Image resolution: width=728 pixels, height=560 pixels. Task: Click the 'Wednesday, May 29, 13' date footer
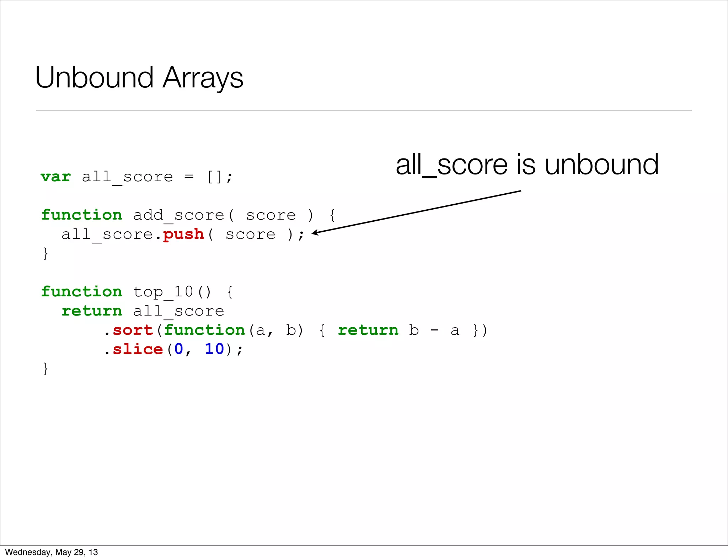(x=52, y=552)
